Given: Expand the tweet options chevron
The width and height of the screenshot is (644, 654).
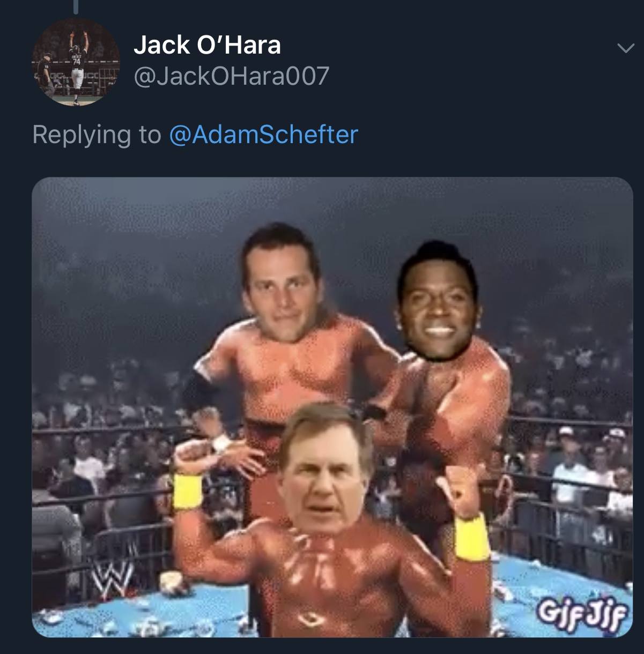Looking at the screenshot, I should [624, 49].
